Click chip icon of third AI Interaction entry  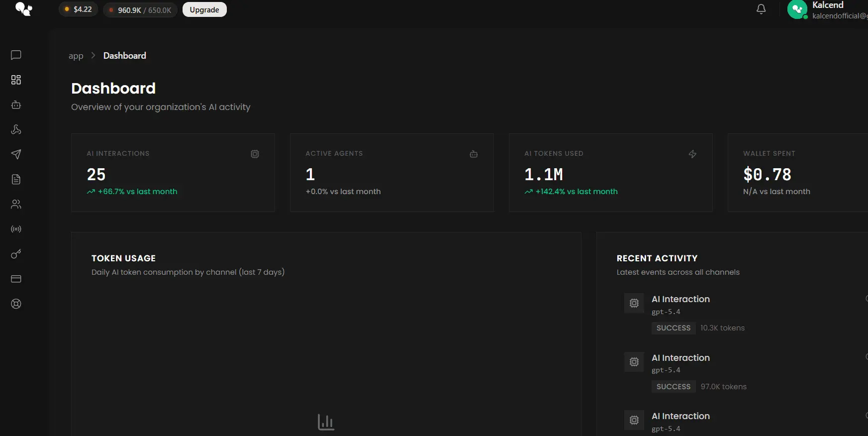pos(634,420)
